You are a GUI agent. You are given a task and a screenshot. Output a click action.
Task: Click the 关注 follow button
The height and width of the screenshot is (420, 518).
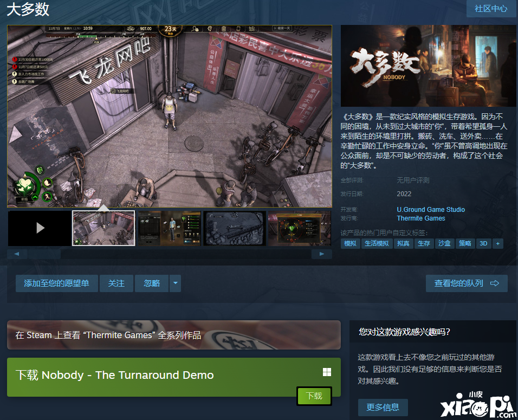click(x=116, y=283)
